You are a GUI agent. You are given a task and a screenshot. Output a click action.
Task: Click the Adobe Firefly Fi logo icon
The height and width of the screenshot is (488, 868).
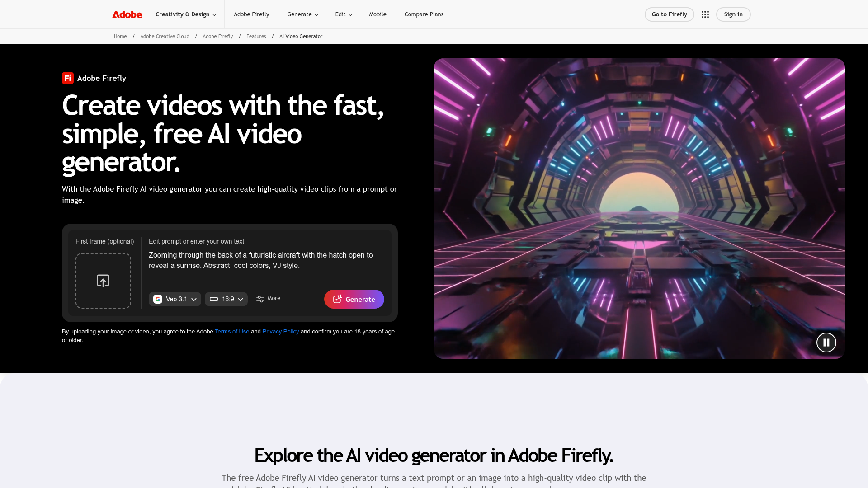(x=68, y=78)
